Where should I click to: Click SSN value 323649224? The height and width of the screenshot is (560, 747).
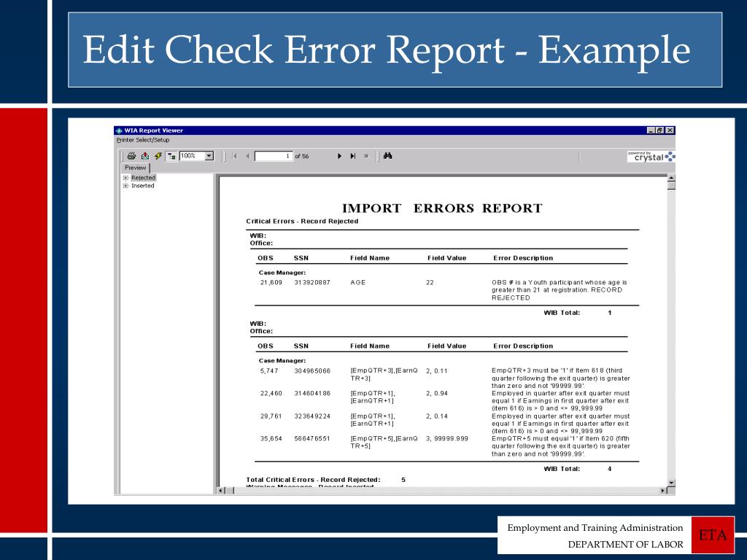click(312, 416)
